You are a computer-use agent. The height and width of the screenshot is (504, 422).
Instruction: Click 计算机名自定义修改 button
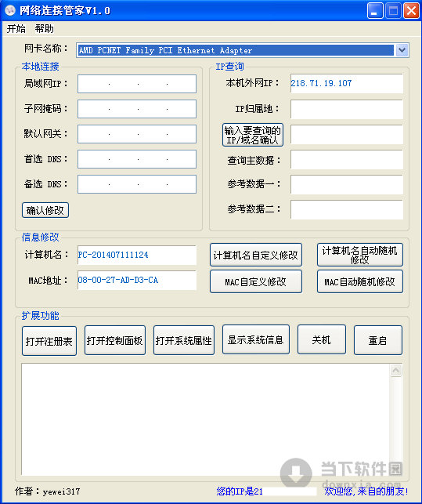256,255
